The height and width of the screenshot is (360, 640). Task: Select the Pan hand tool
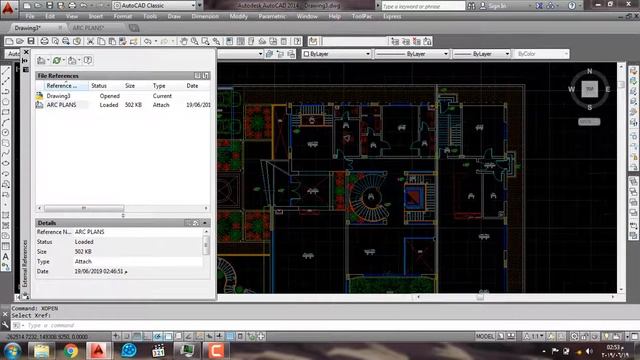coord(184,41)
